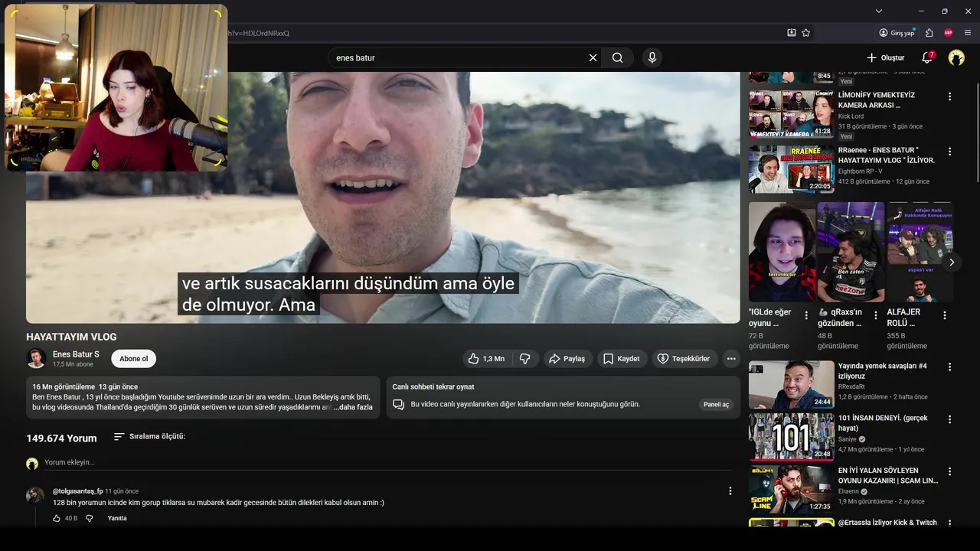Viewport: 980px width, 551px height.
Task: Open browser tab list chevron
Action: 879,11
